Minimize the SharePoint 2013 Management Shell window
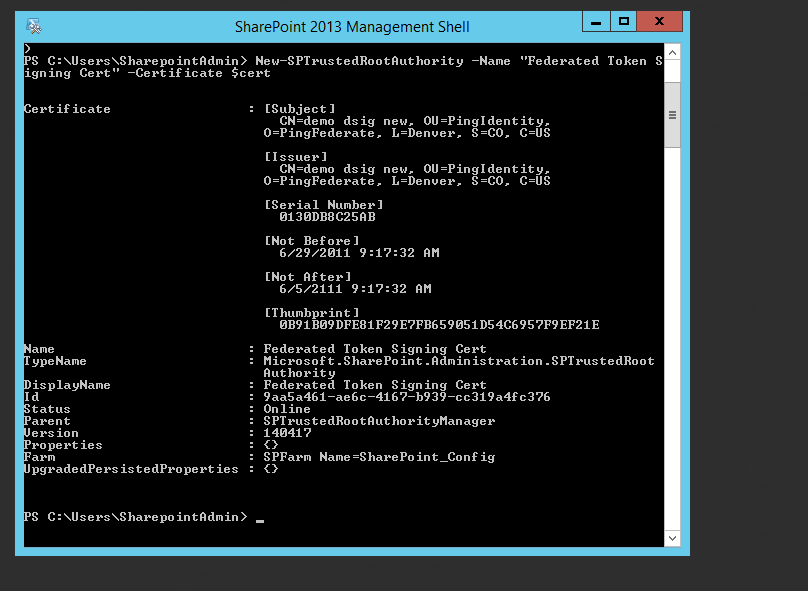 596,22
